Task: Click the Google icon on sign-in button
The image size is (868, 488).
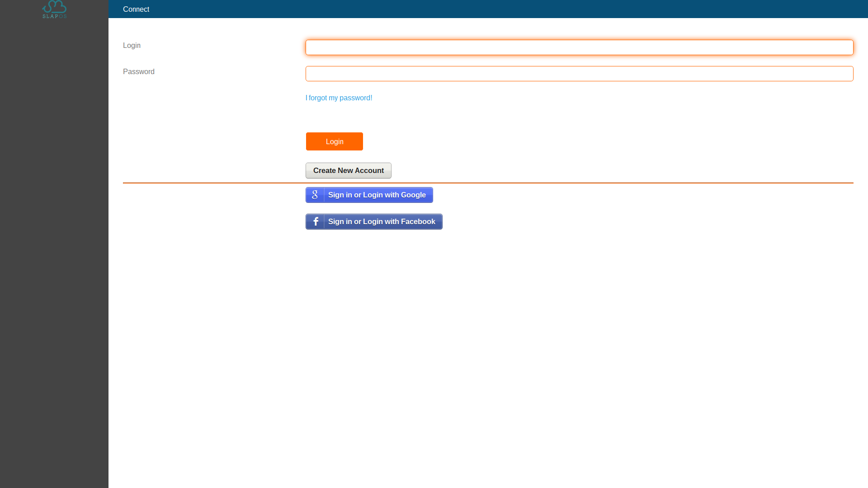Action: (315, 195)
